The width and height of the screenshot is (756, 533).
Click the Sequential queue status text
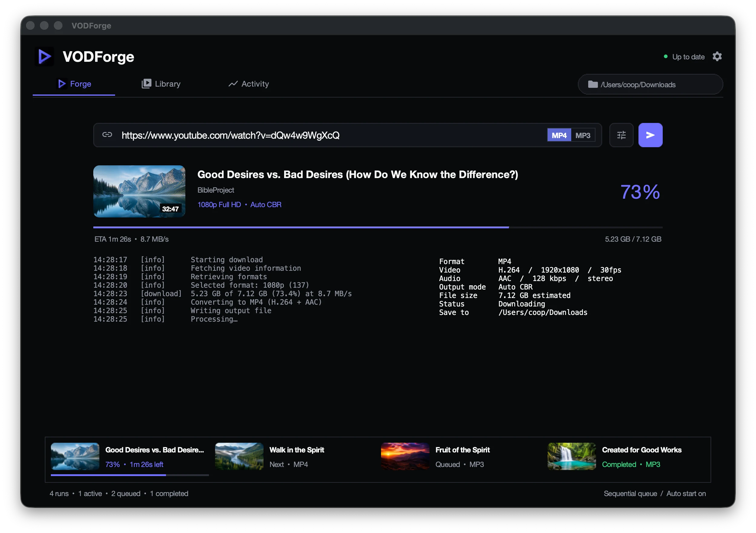point(630,494)
